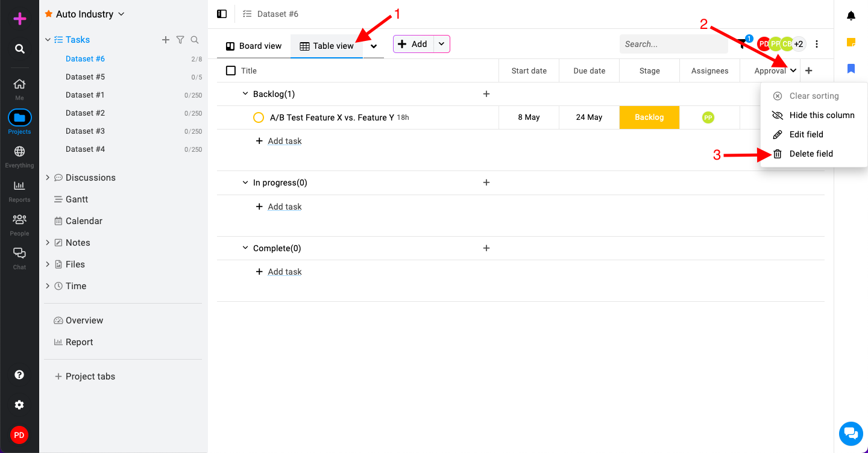Image resolution: width=868 pixels, height=453 pixels.
Task: Click into the Search field
Action: (674, 44)
